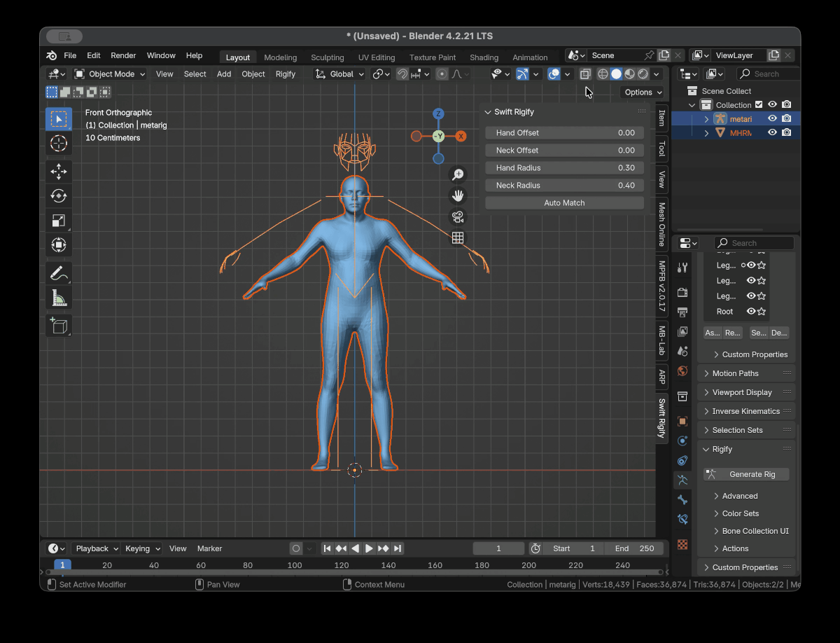Image resolution: width=840 pixels, height=643 pixels.
Task: Open the Texture properties checker icon
Action: [682, 544]
